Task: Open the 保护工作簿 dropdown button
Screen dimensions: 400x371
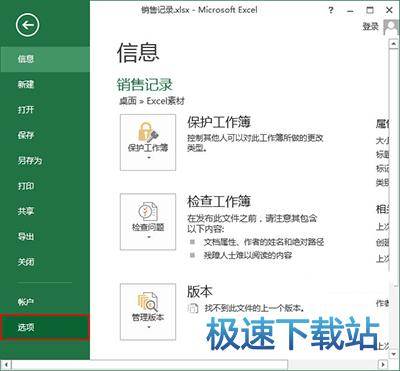Action: pos(148,142)
